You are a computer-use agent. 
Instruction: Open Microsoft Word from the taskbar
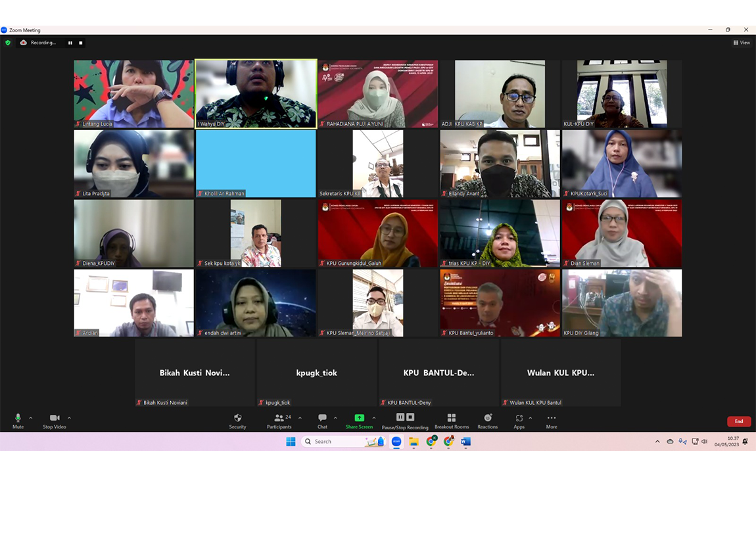pyautogui.click(x=465, y=442)
